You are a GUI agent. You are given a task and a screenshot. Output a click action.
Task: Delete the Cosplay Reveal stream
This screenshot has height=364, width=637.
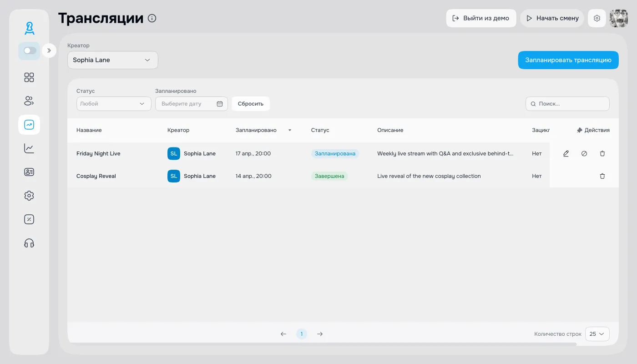point(602,176)
